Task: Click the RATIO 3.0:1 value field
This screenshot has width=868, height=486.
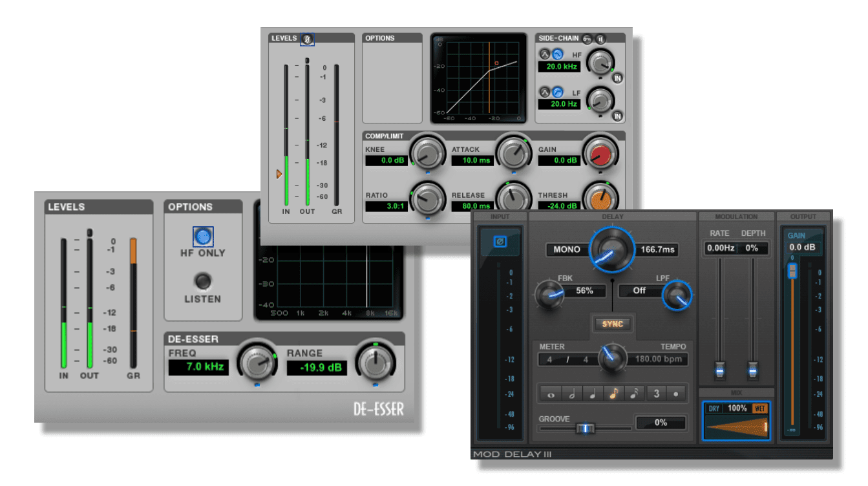Action: click(x=386, y=206)
